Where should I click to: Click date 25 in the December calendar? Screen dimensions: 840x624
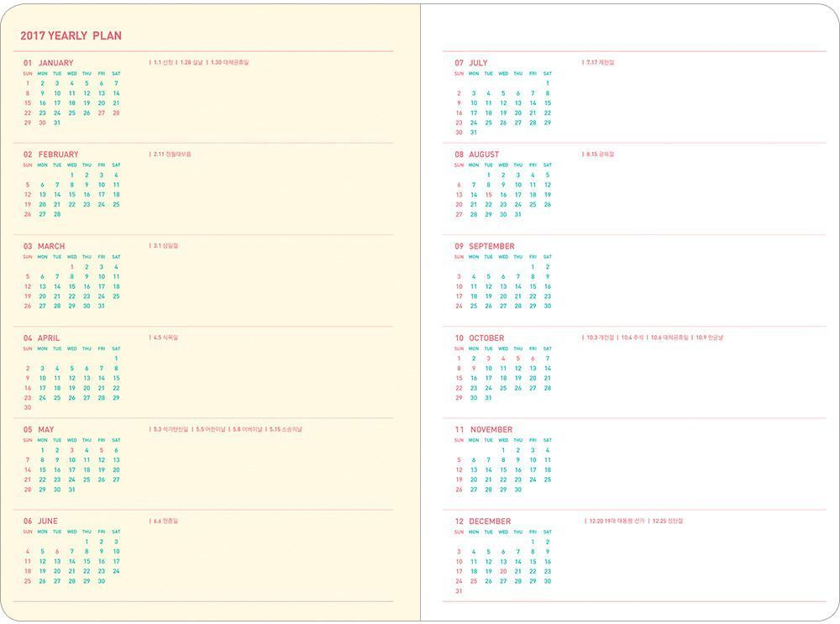point(474,581)
